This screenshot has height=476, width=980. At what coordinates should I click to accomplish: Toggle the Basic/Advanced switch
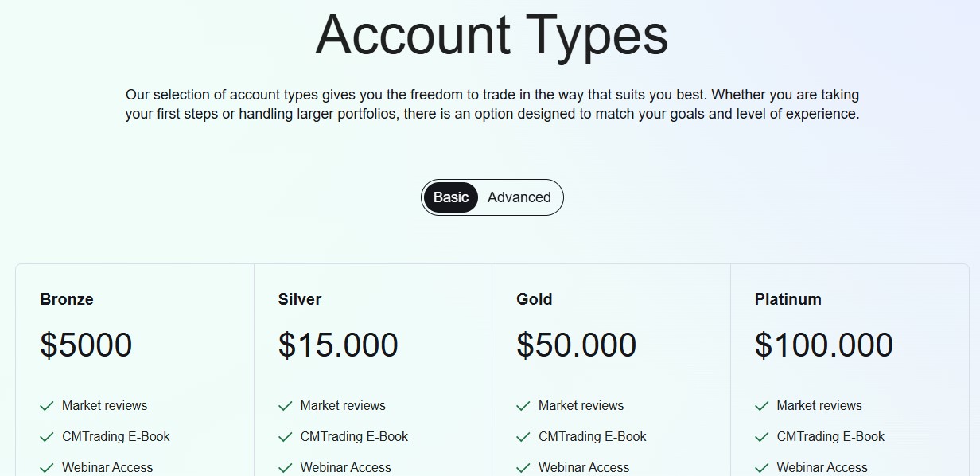tap(492, 197)
